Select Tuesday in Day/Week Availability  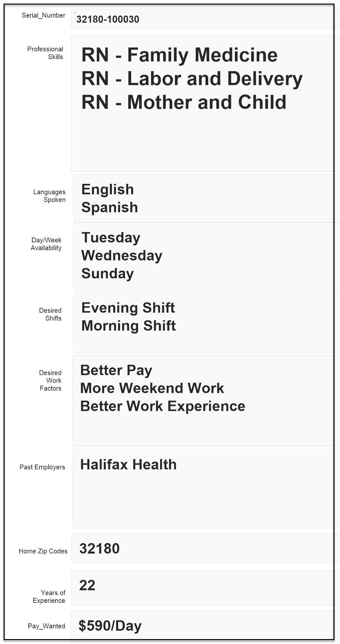pos(111,237)
